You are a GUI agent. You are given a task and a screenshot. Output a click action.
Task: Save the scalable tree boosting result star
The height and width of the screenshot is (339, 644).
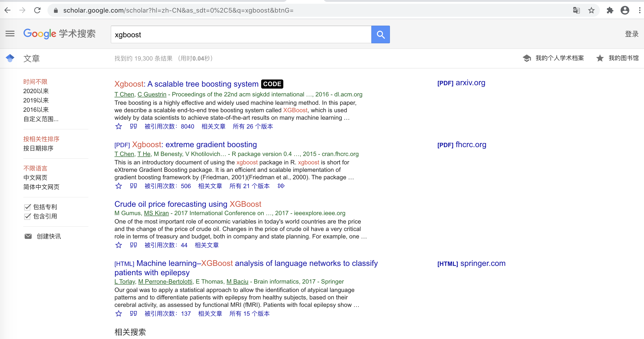[x=118, y=126]
